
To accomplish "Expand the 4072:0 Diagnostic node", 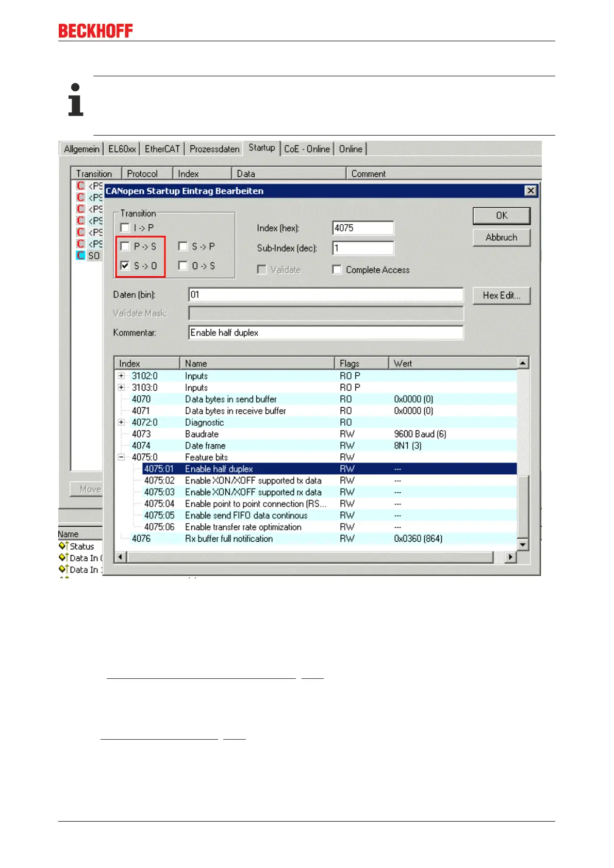I will [121, 422].
